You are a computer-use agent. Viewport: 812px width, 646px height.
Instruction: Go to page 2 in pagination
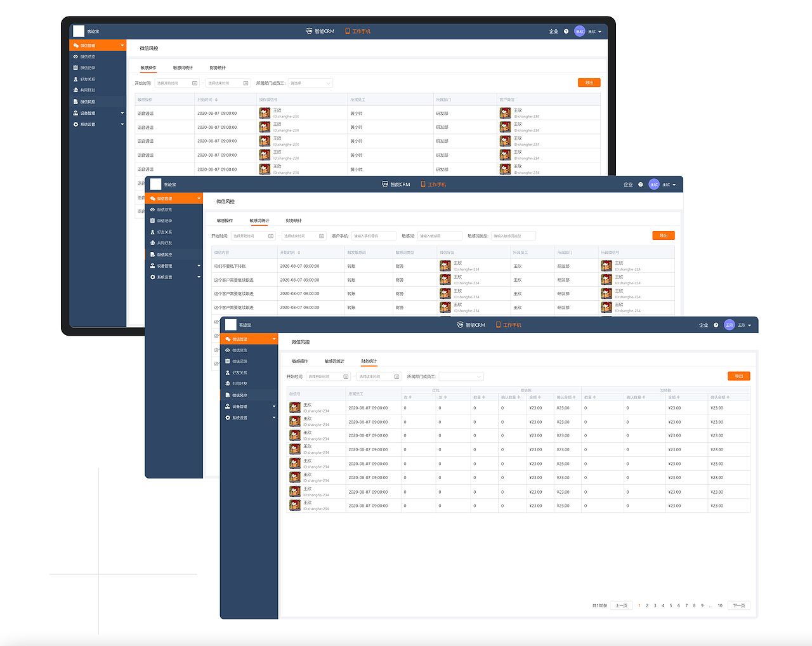pyautogui.click(x=647, y=605)
